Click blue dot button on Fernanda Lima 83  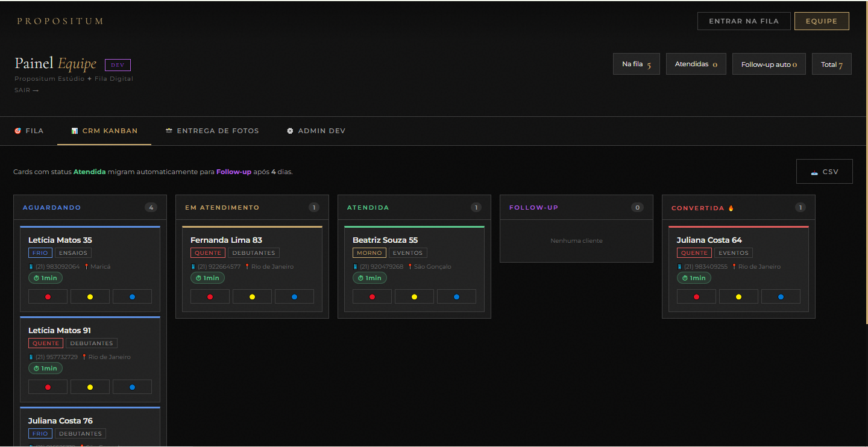[x=294, y=296]
